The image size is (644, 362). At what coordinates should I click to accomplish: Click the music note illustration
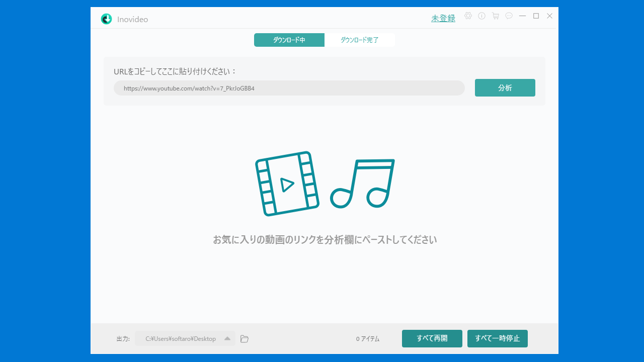point(362,184)
